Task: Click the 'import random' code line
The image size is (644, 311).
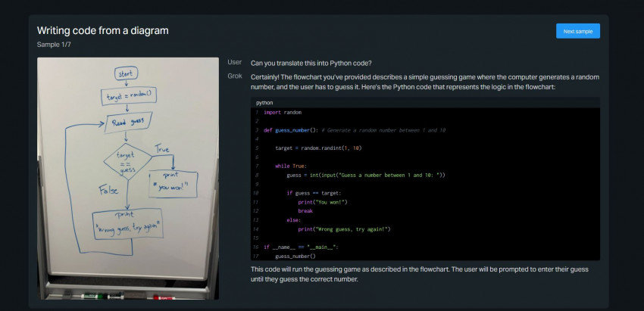Action: coord(283,112)
